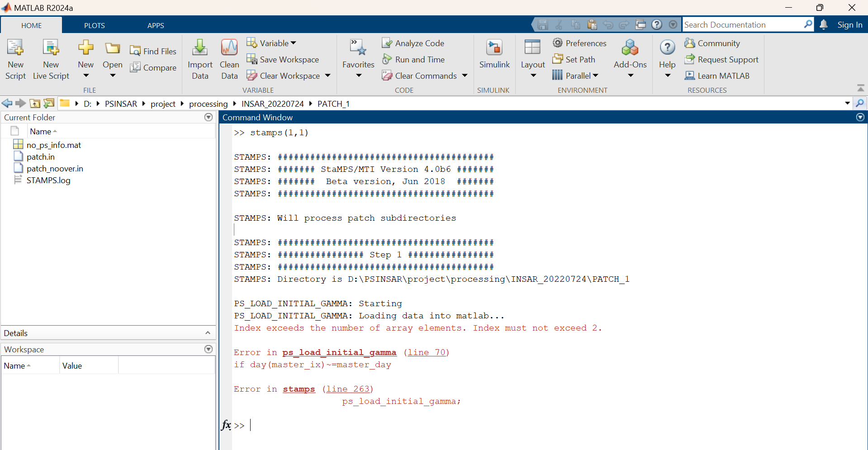The height and width of the screenshot is (450, 868).
Task: Click INSAR_20220724 in the path bar
Action: pyautogui.click(x=272, y=104)
